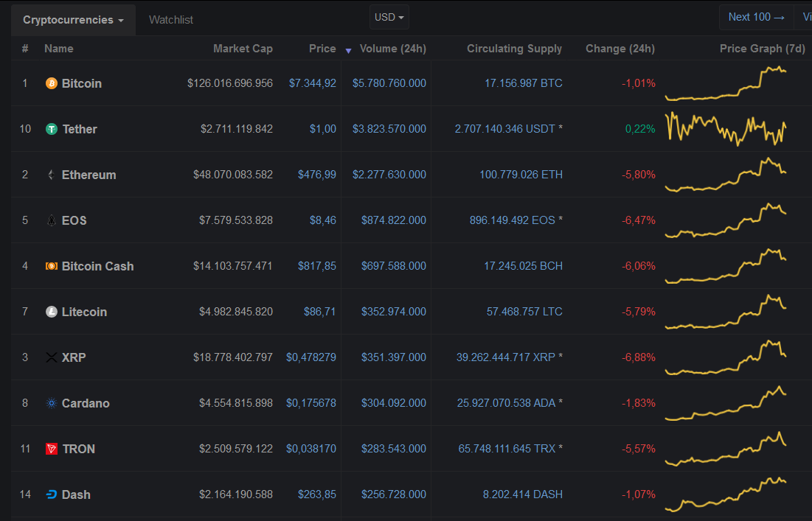Image resolution: width=812 pixels, height=521 pixels.
Task: Click the sort arrow beside Volume (24h)
Action: click(349, 50)
